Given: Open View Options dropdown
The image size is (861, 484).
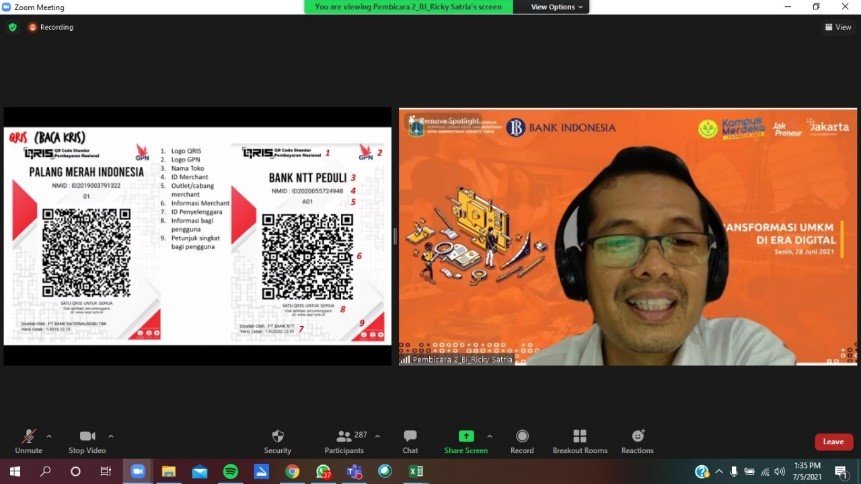Looking at the screenshot, I should (556, 7).
